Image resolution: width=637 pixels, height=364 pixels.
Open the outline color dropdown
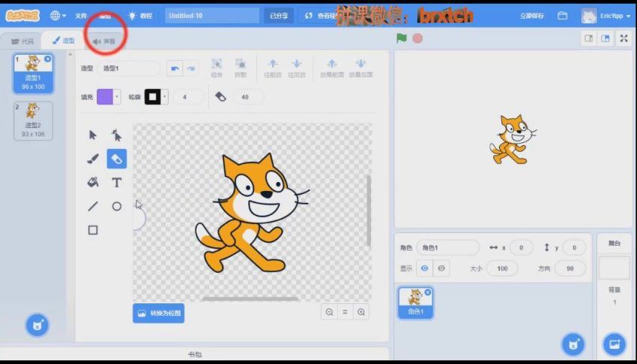(x=165, y=97)
